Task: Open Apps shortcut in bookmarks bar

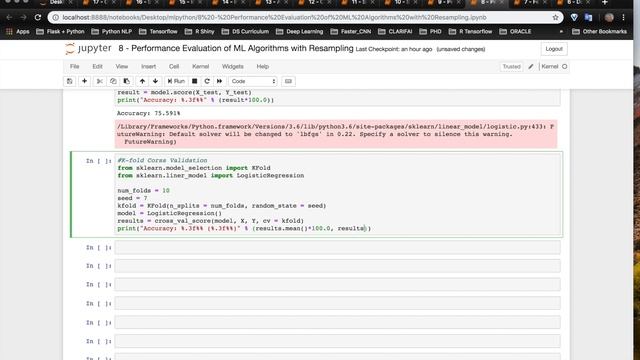Action: [x=18, y=31]
